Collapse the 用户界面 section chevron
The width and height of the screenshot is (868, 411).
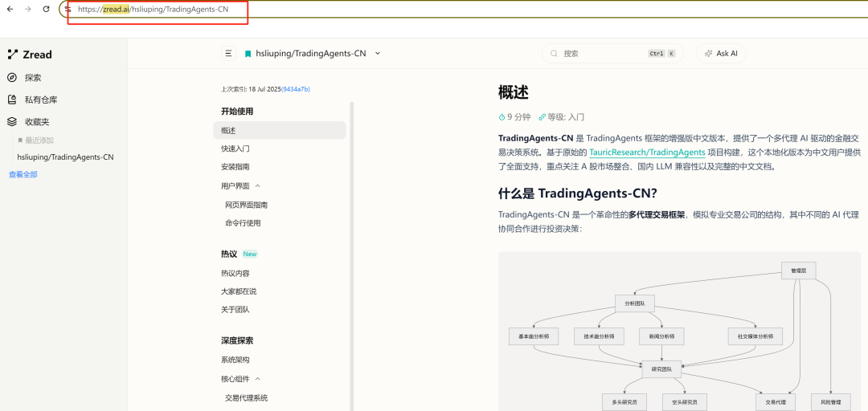pyautogui.click(x=257, y=186)
